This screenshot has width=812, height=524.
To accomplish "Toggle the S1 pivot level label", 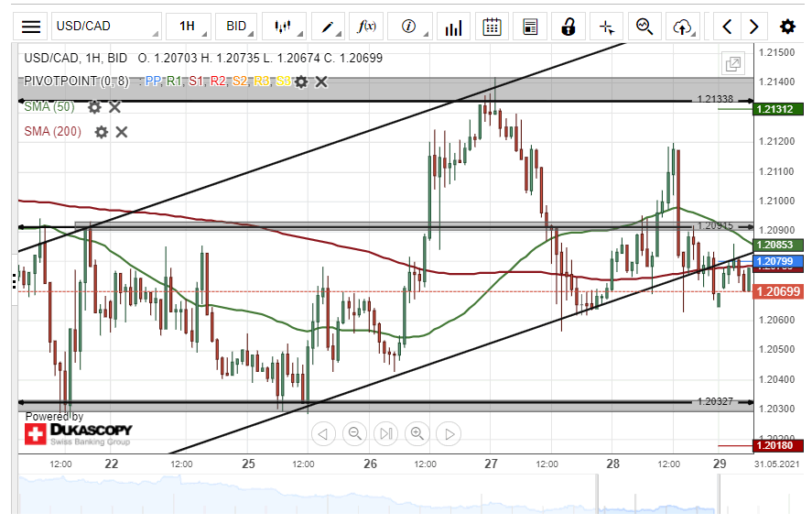I will (195, 82).
